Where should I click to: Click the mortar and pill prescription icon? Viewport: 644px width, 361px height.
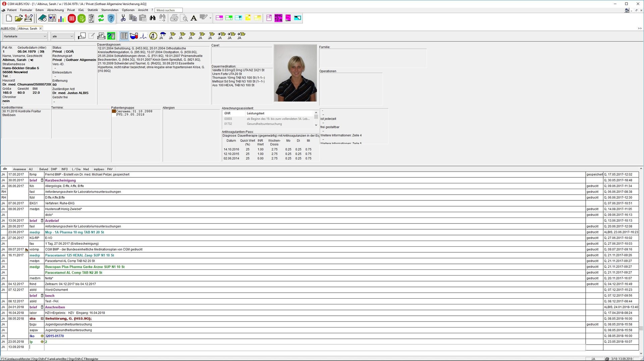tap(134, 36)
